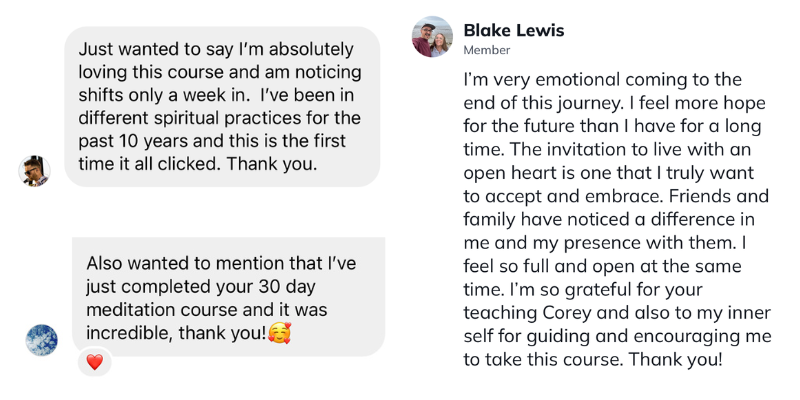Click the first message sender's avatar with glasses
This screenshot has height=400, width=800.
pos(35,170)
